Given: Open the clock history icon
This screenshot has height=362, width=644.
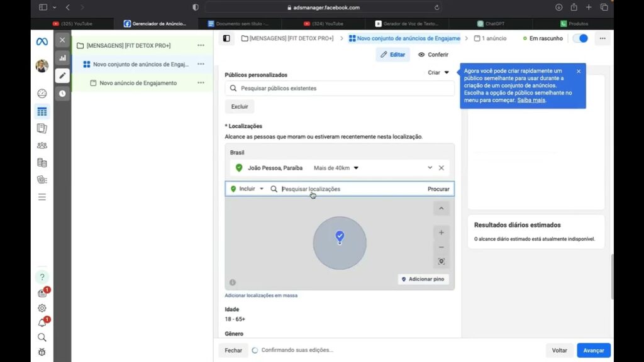Looking at the screenshot, I should (62, 94).
